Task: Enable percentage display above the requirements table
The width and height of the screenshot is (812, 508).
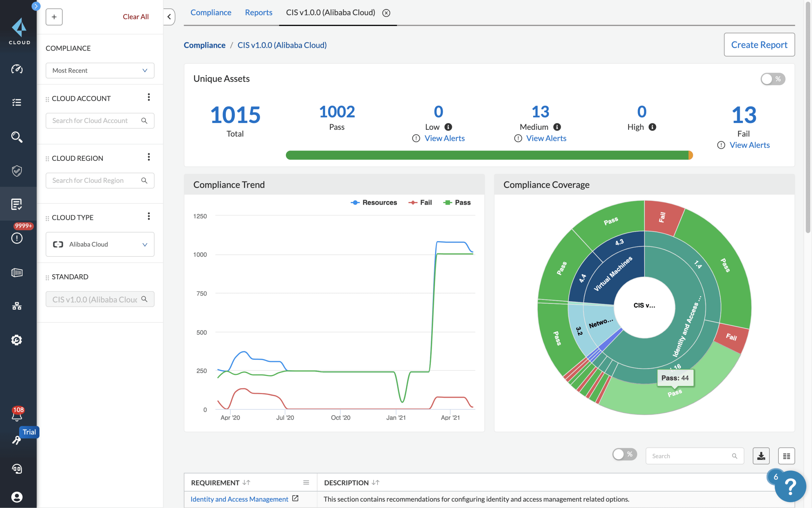Action: click(624, 454)
